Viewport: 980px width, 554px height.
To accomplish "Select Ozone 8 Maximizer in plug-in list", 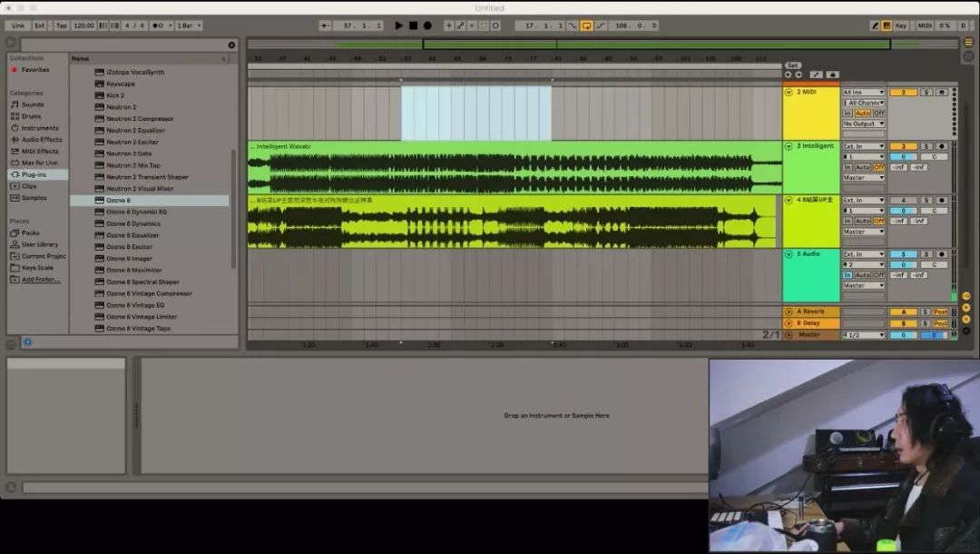I will coord(133,270).
